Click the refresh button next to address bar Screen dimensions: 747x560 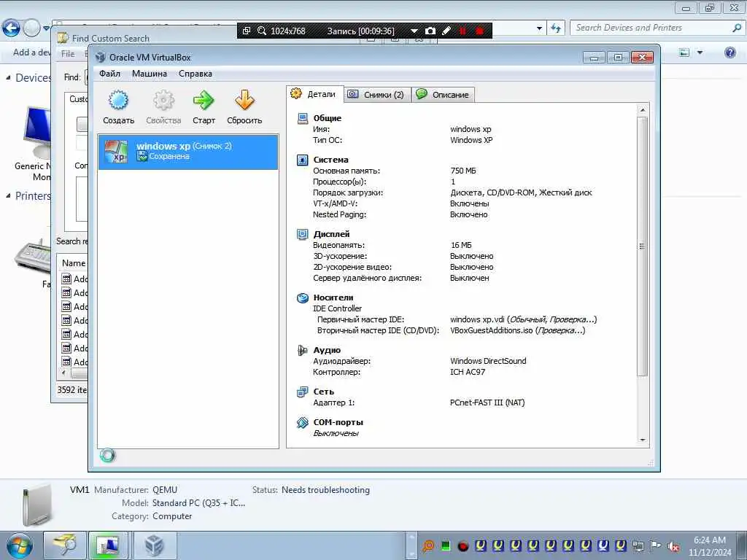556,28
